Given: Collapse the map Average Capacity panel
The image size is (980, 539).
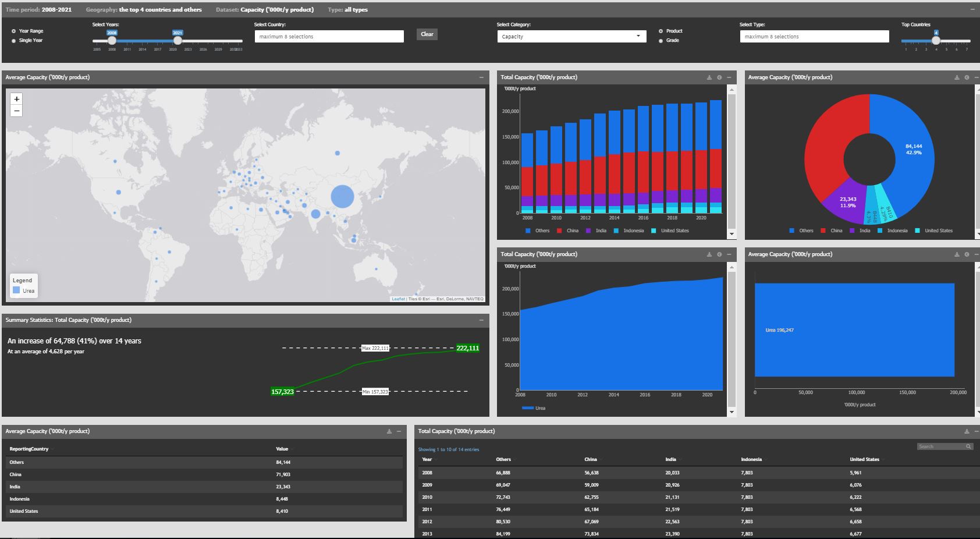Looking at the screenshot, I should tap(481, 77).
